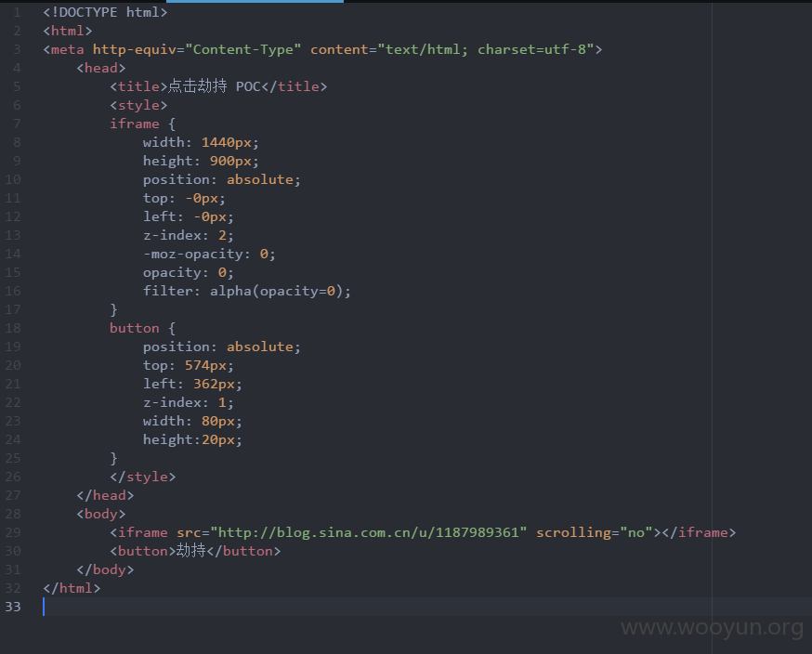This screenshot has height=654, width=812.
Task: Click the button label text 劫持
Action: click(x=191, y=551)
